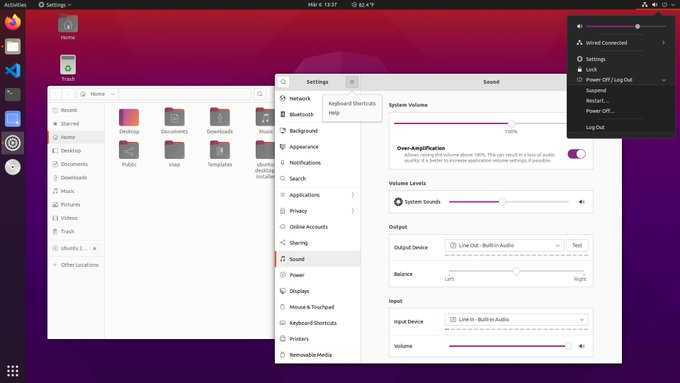680x383 pixels.
Task: Open the Templates folder in Files
Action: pos(220,154)
